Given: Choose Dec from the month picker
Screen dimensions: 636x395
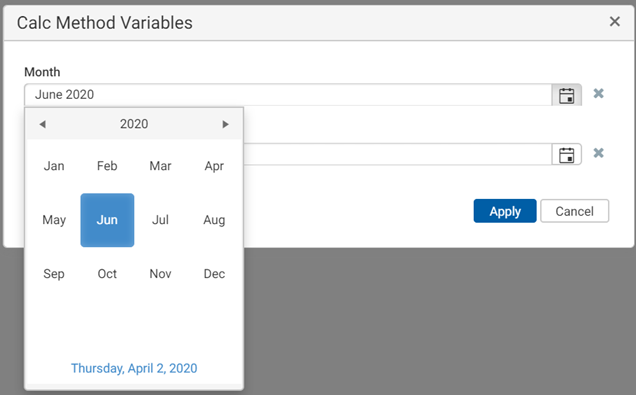Looking at the screenshot, I should point(214,274).
